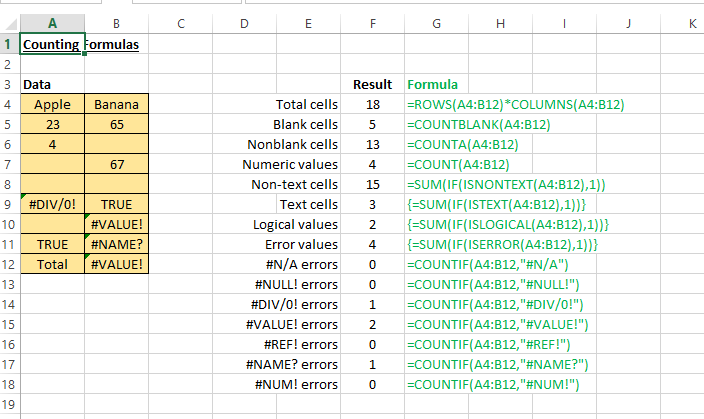Select column A header

[52, 23]
